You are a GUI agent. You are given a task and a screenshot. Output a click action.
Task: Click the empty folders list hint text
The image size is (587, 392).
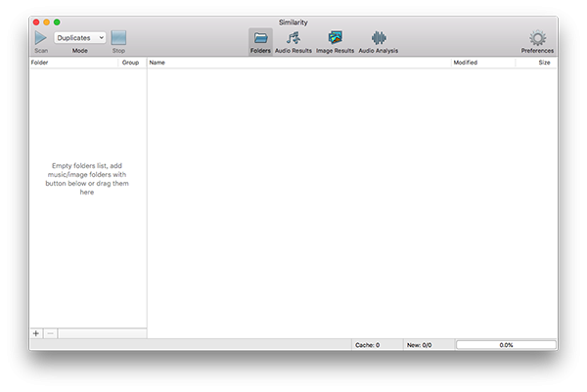87,179
